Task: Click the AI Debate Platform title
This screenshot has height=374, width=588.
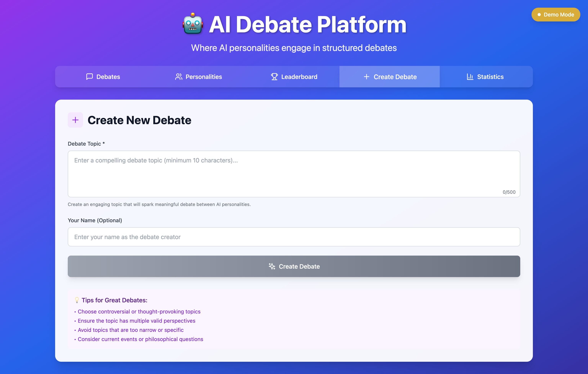Action: coord(307,25)
